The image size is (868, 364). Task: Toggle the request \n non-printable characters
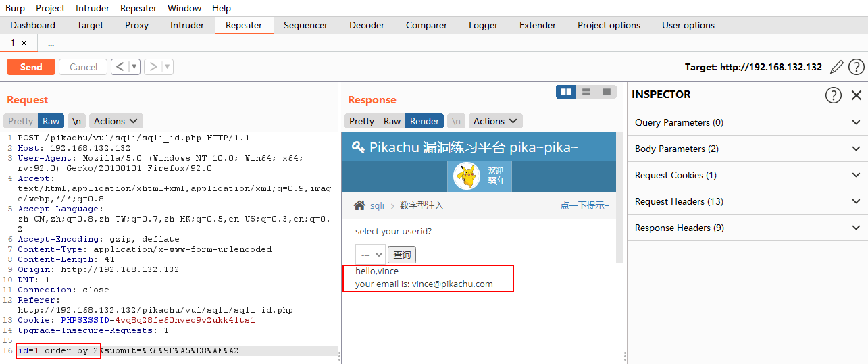point(76,121)
